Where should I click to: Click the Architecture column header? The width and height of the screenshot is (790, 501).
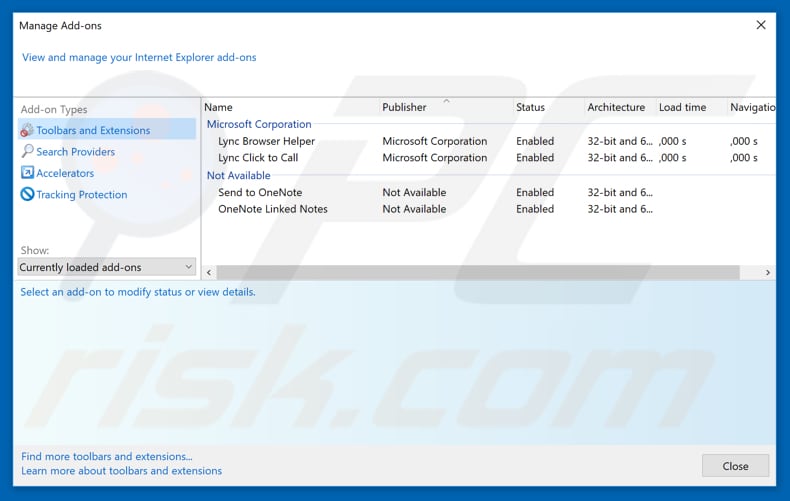pos(616,107)
